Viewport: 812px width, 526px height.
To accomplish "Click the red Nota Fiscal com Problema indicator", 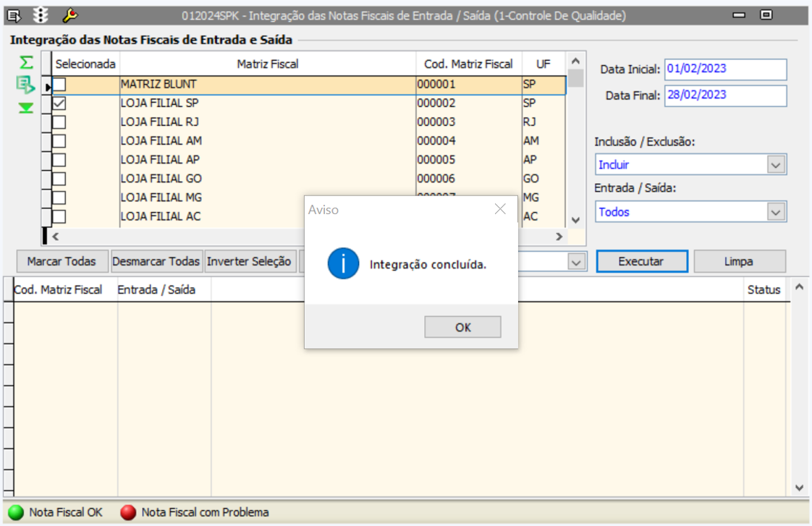I will [x=128, y=512].
